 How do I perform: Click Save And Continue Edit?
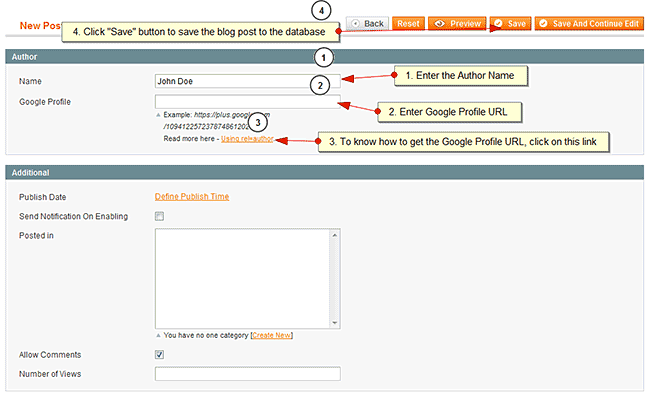589,24
